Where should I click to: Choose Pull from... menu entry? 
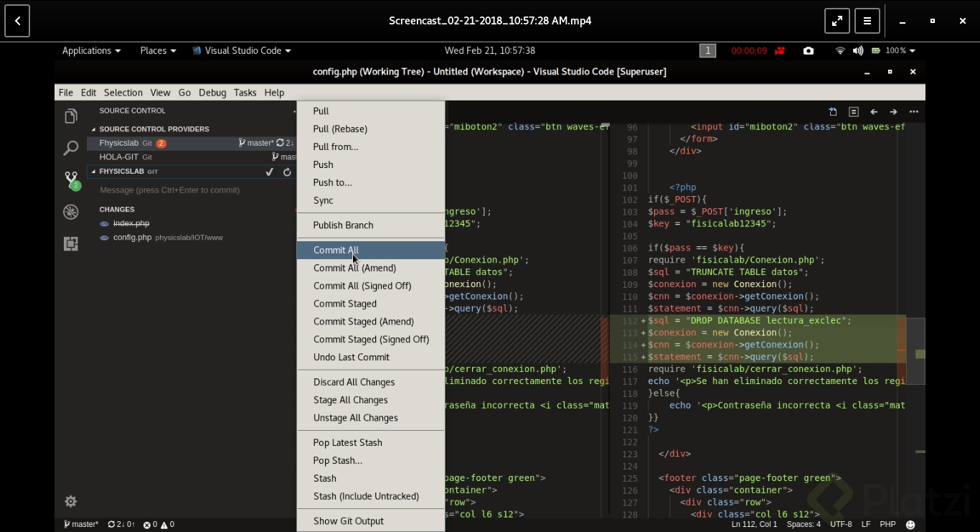click(x=371, y=146)
